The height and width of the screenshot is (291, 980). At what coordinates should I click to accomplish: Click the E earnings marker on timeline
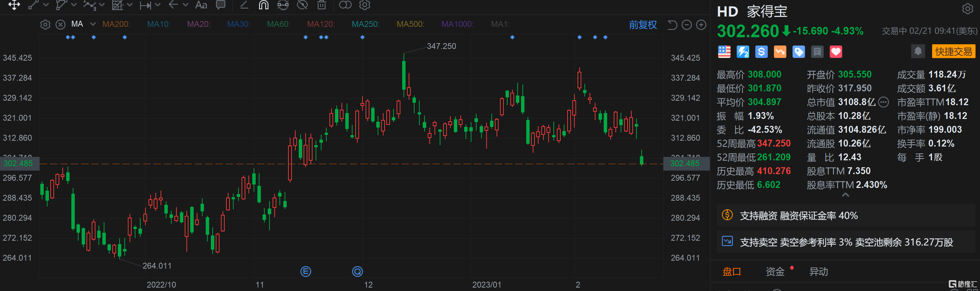click(x=306, y=272)
